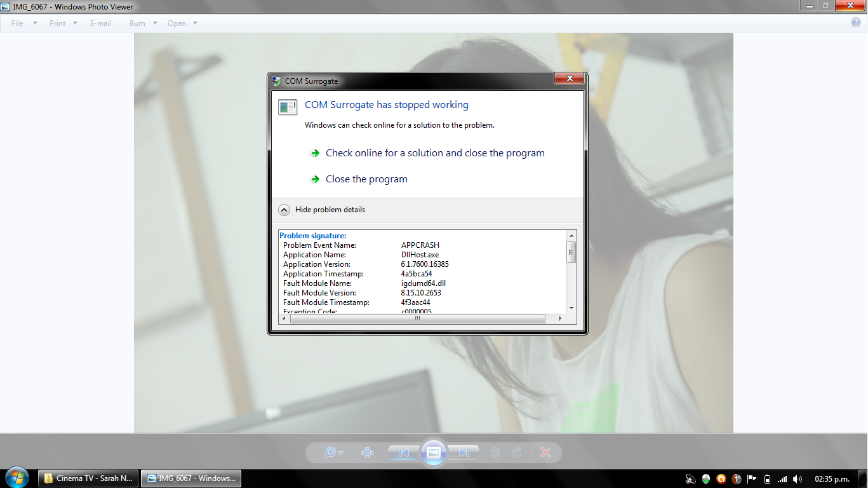Check the battery status tray icon
Screen dimensions: 868x488
pyautogui.click(x=767, y=479)
